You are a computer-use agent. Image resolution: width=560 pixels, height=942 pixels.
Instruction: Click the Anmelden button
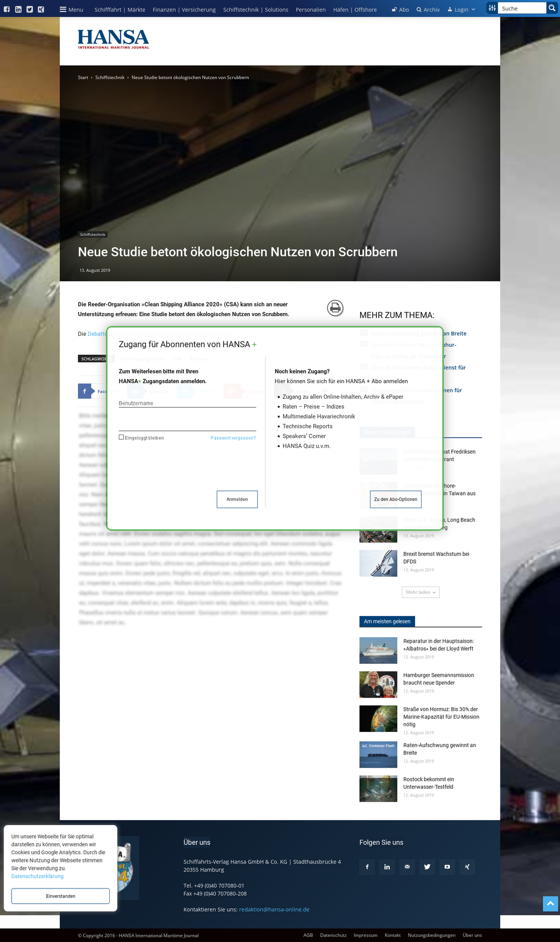point(237,499)
